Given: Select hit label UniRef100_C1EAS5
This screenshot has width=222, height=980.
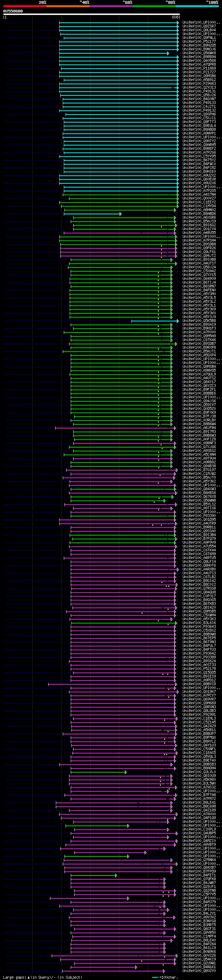Looking at the screenshot, I should tap(199, 753).
